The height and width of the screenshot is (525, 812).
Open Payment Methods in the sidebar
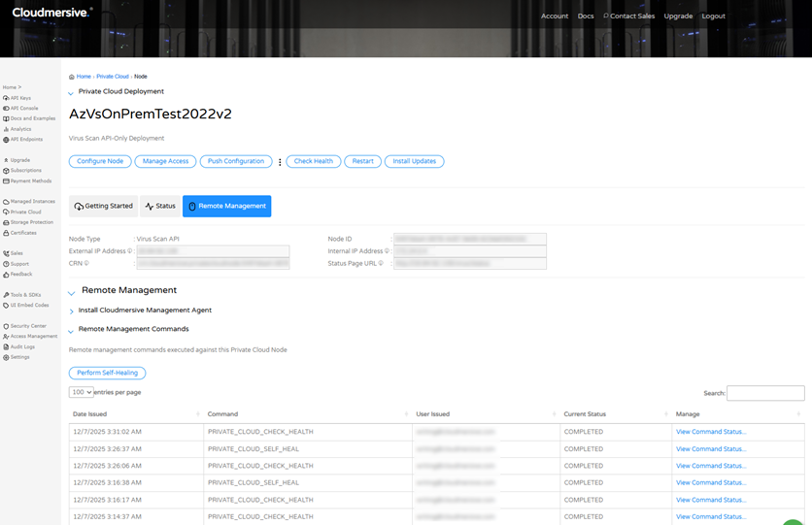tap(27, 180)
